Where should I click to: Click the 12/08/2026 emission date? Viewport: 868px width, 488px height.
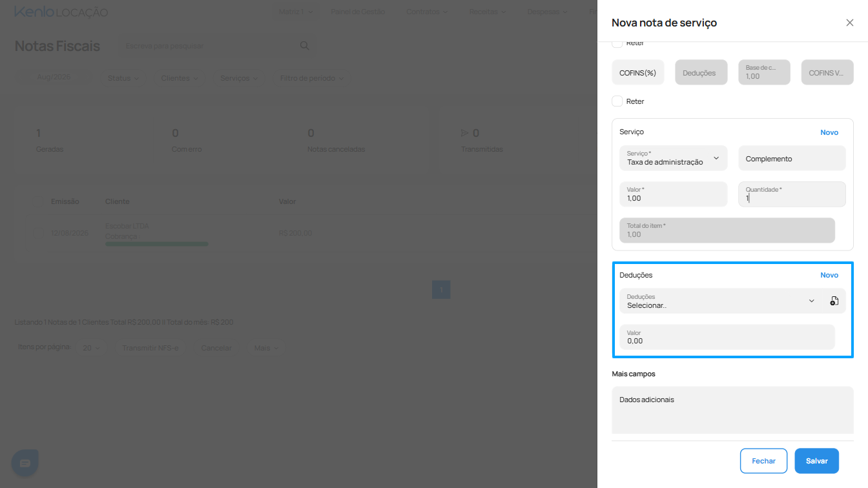tap(70, 233)
